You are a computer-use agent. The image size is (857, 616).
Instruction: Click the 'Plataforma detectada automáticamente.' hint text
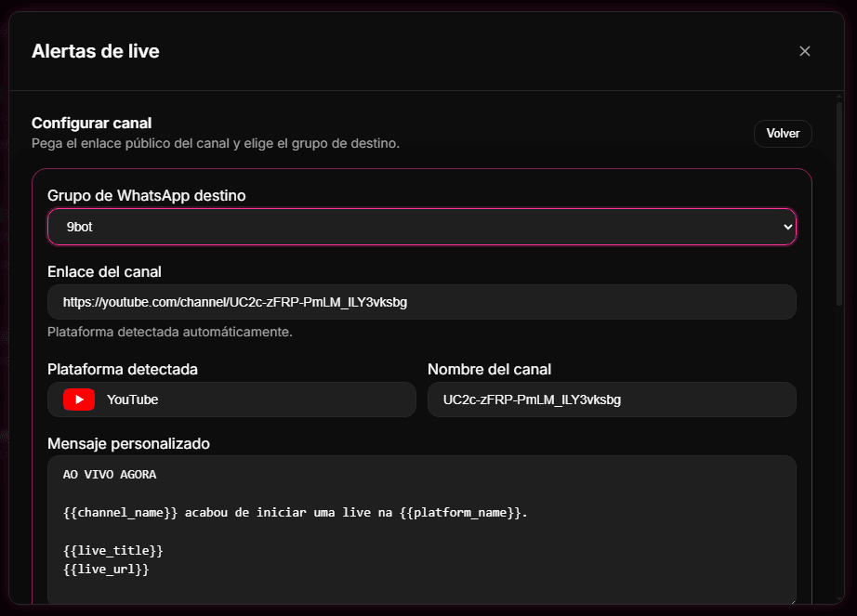[x=170, y=332]
